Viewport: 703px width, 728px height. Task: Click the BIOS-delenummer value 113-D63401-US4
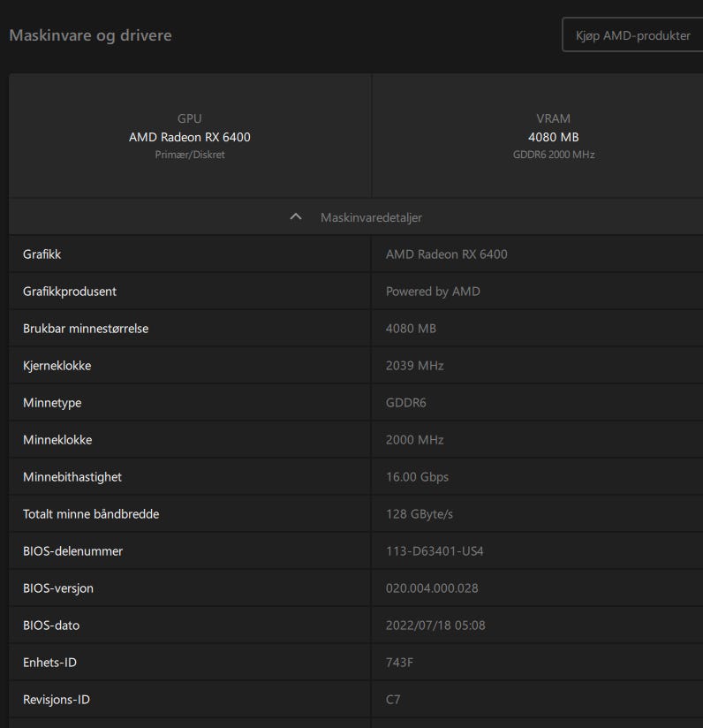pos(435,551)
